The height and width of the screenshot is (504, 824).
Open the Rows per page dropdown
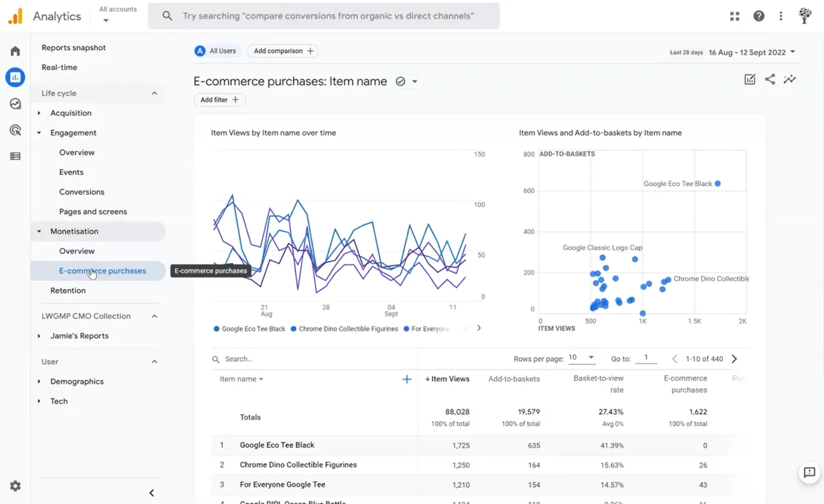(x=581, y=358)
